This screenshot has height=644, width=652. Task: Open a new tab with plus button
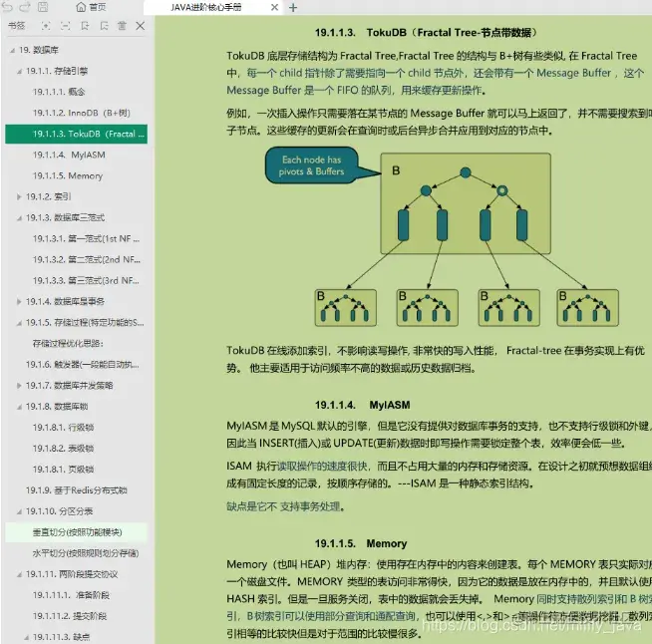(293, 8)
